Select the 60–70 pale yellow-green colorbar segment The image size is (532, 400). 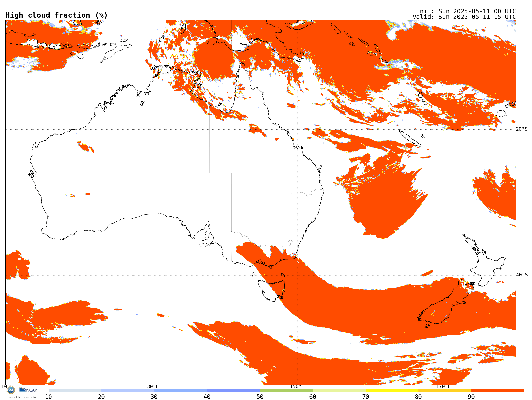pos(339,391)
